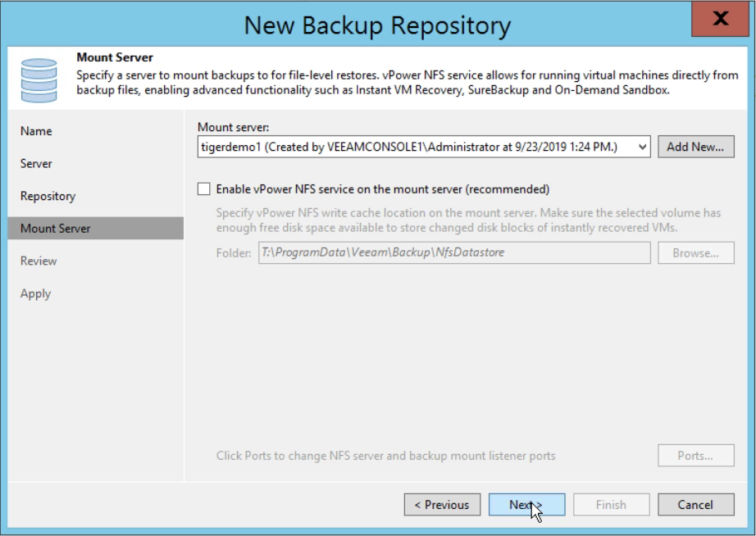Go to the Repository wizard step
This screenshot has height=536, width=756.
(48, 196)
